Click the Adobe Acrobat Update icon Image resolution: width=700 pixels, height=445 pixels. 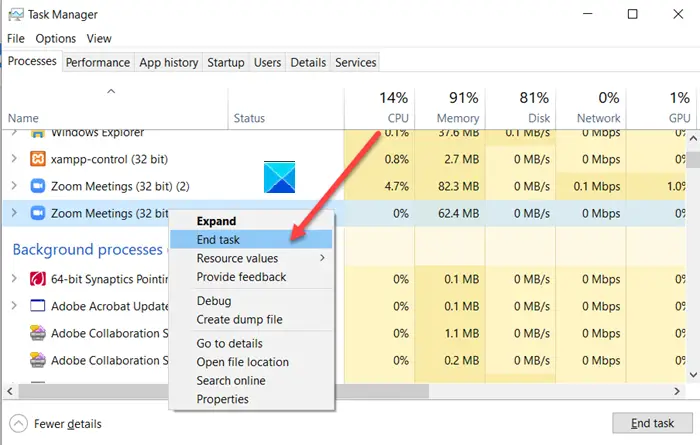coord(38,306)
